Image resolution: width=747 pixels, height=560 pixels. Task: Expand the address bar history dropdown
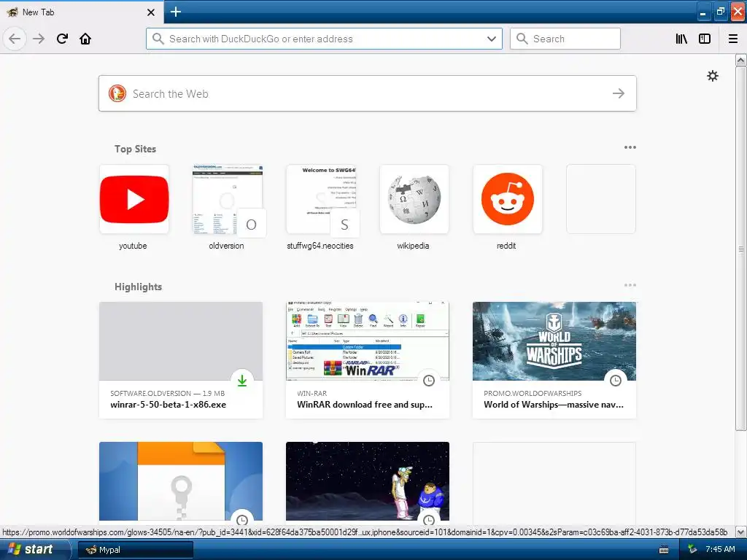point(491,39)
